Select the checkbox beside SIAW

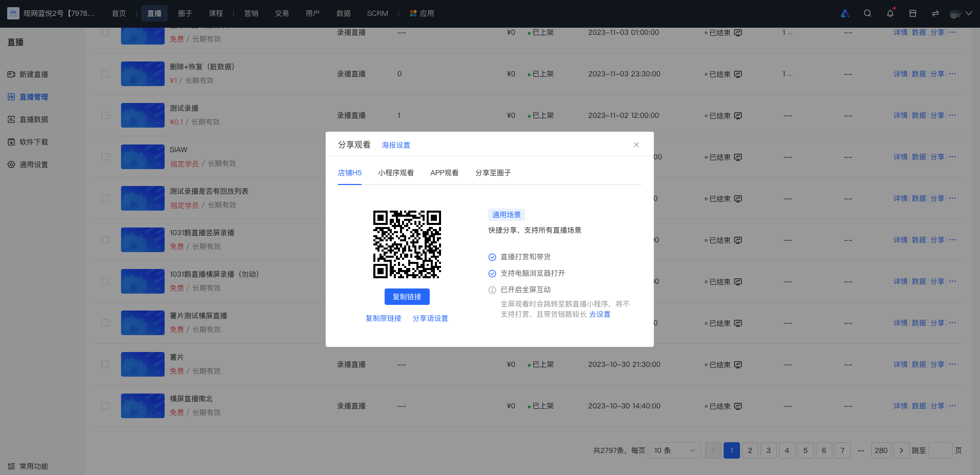pos(105,157)
